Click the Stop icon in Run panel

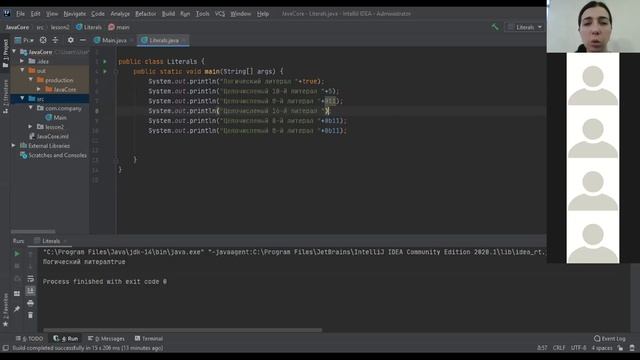click(x=17, y=266)
